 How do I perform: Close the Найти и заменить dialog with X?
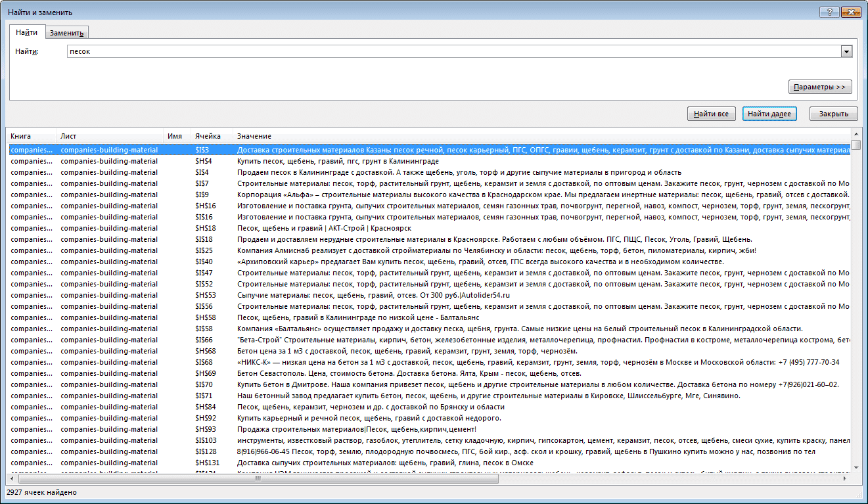851,12
